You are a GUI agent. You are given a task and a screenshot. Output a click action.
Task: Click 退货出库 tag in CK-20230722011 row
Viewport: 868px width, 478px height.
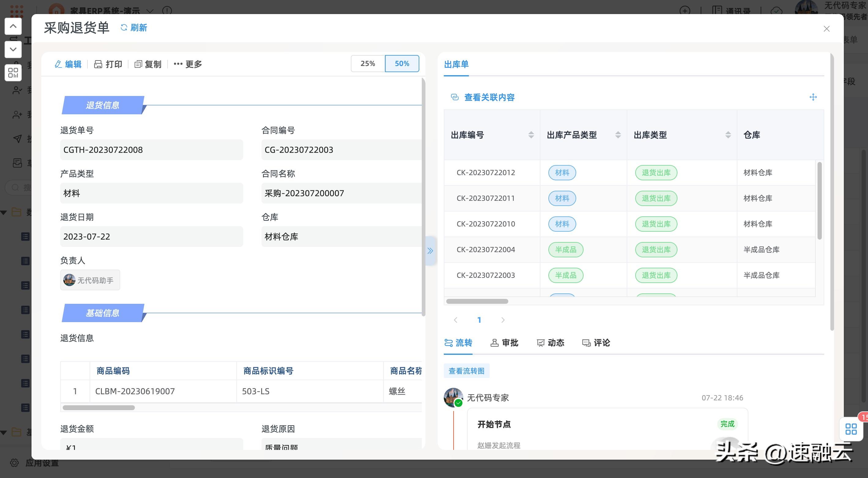(656, 198)
